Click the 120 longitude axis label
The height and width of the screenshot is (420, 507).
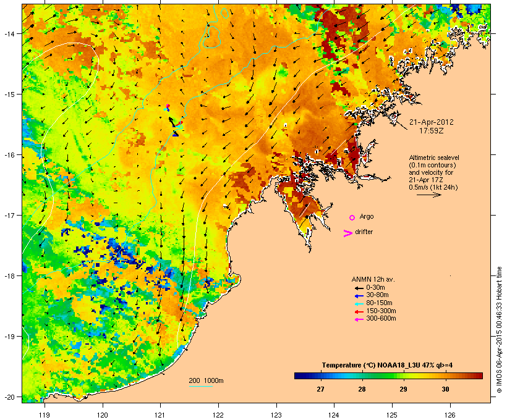(x=103, y=414)
